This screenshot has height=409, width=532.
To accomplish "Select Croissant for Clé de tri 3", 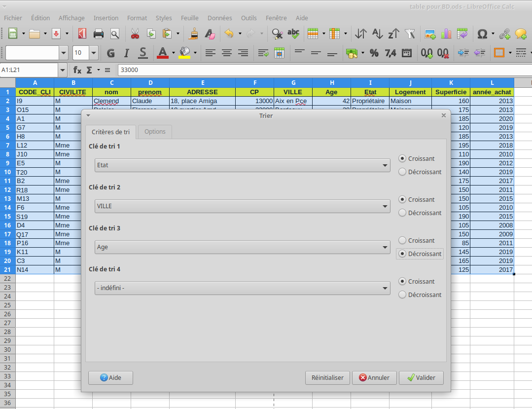I will (x=402, y=241).
